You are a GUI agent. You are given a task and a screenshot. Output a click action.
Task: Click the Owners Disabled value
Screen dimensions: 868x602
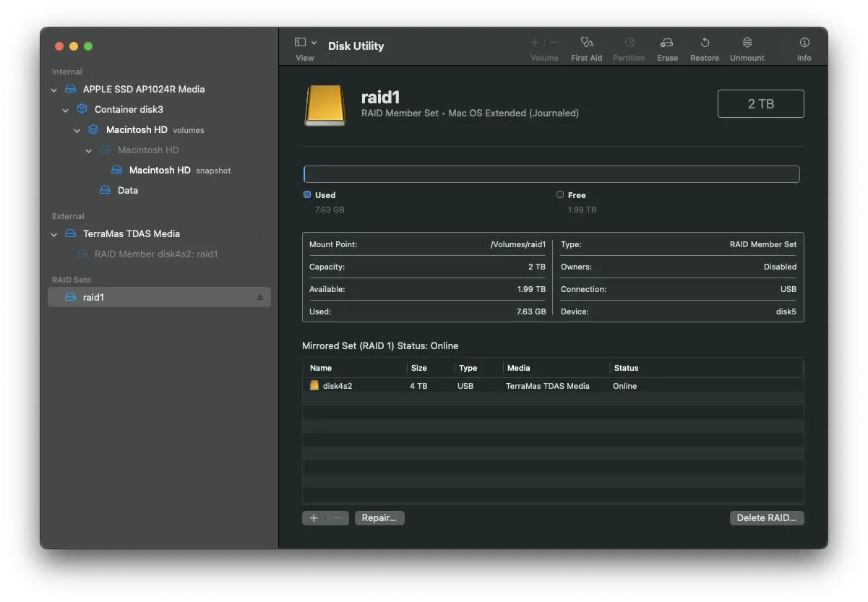[x=780, y=267]
